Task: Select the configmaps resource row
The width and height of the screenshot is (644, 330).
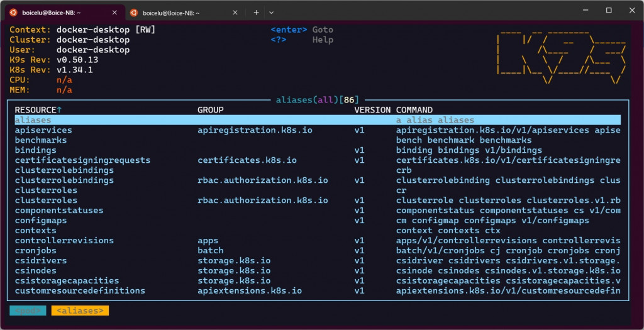Action: 318,221
